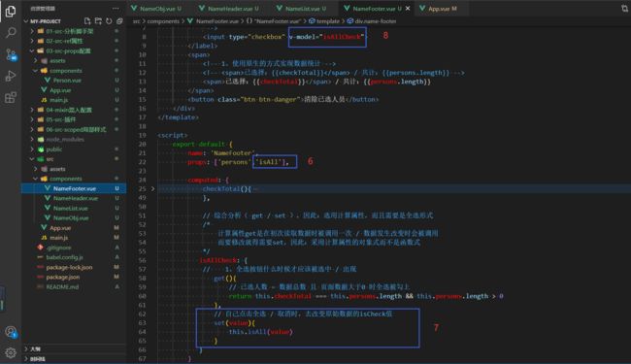
Task: Unfold checkTotal method at line 25
Action: point(152,188)
